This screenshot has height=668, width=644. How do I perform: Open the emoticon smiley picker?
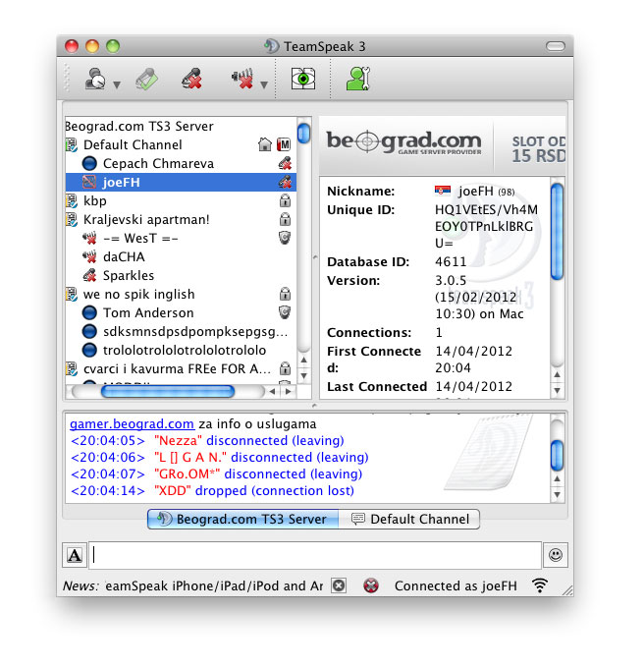556,555
